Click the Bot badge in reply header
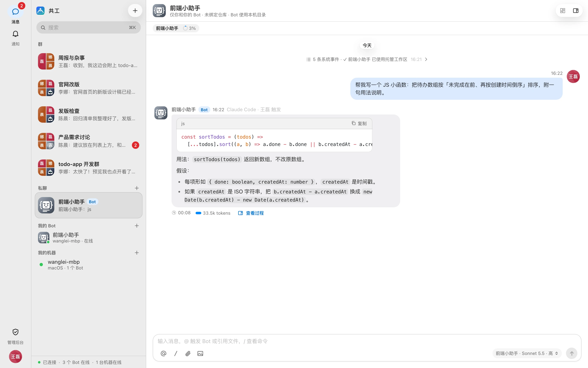The height and width of the screenshot is (368, 588). (204, 110)
